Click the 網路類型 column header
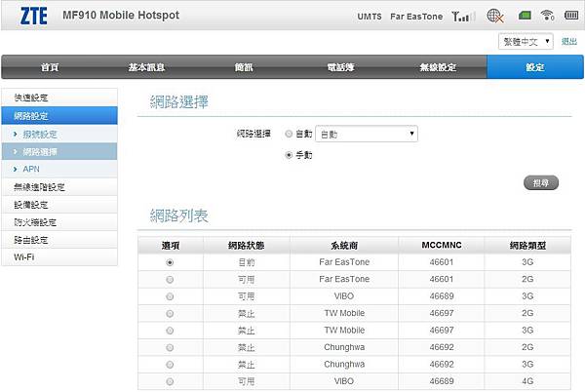Screen dimensions: 585x392 tap(527, 245)
